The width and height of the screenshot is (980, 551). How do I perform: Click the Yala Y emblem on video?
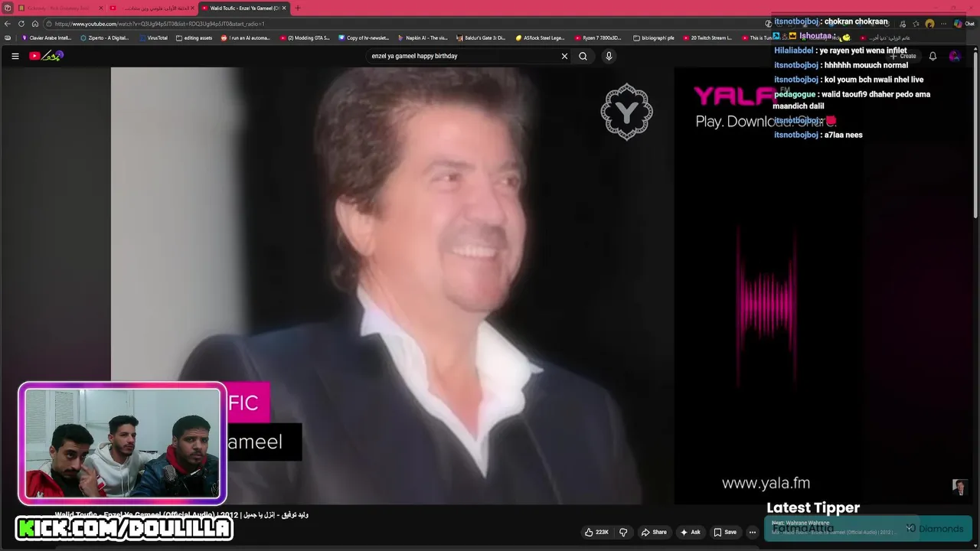click(626, 112)
